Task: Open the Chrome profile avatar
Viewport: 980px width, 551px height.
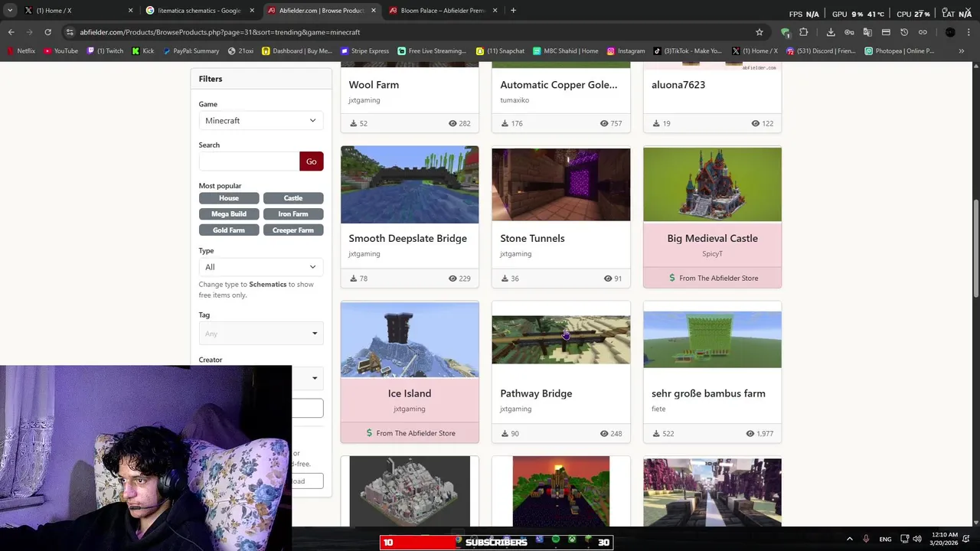Action: click(x=950, y=32)
